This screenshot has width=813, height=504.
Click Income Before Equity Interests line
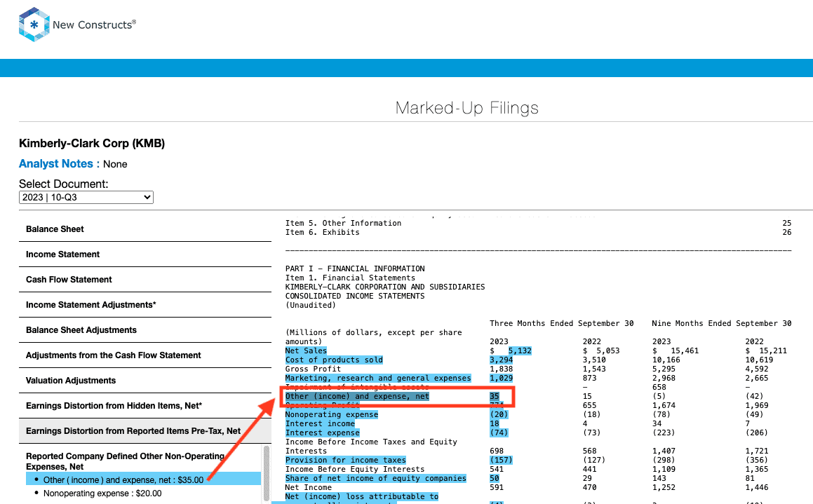(x=355, y=469)
